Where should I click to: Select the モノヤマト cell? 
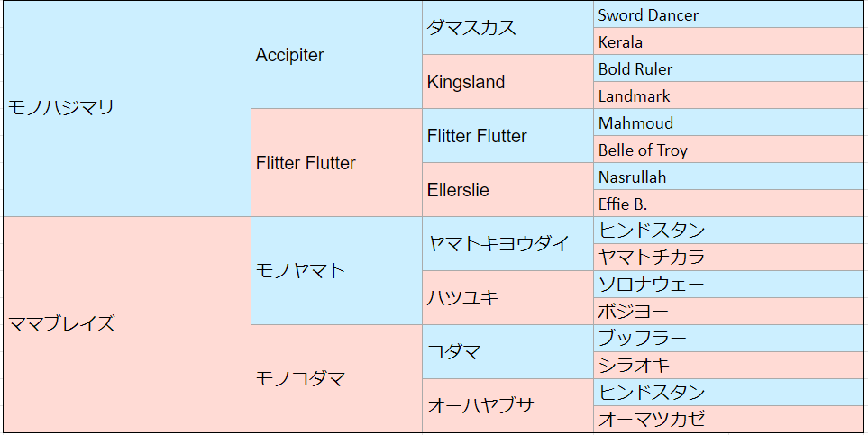pos(336,270)
